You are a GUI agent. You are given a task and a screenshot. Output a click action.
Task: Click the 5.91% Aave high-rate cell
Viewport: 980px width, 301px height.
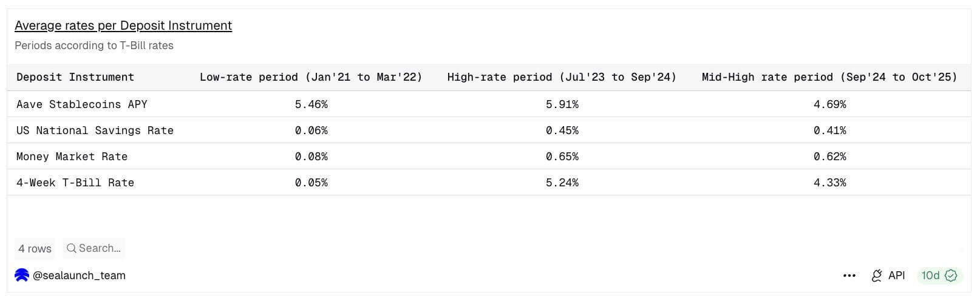tap(562, 104)
